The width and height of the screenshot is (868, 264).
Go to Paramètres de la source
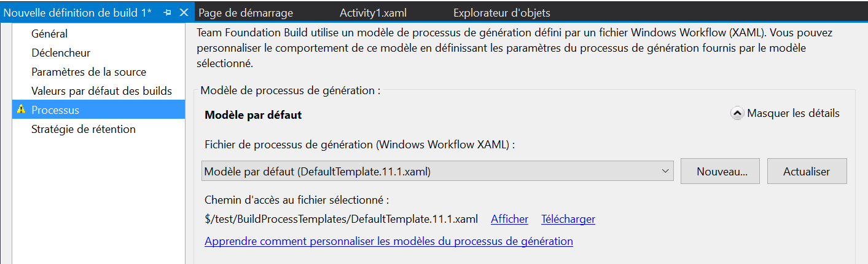89,72
